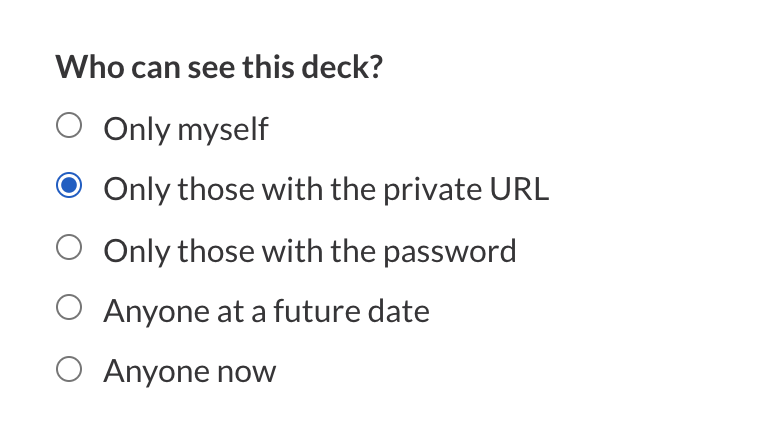Screen dimensions: 778x422
Task: Select the 'Only myself' radio button
Action: click(68, 128)
